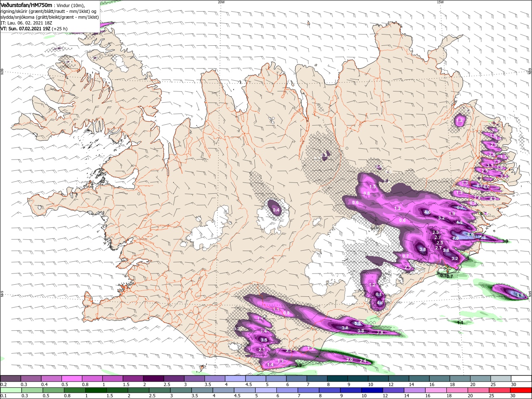532x399 pixels.
Task: Select dark teal upper swatch labeled 8
Action: [x=337, y=379]
